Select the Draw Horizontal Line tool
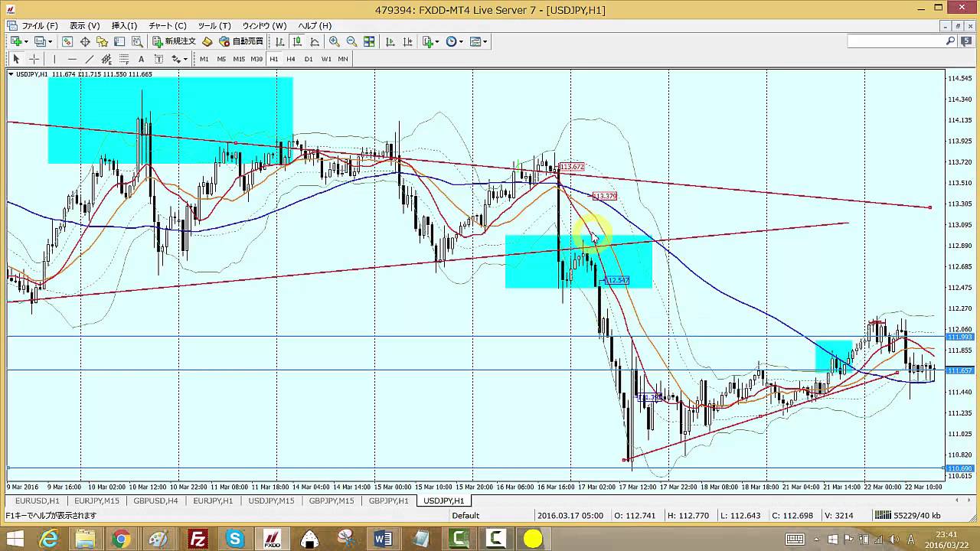Image resolution: width=980 pixels, height=551 pixels. click(x=72, y=59)
